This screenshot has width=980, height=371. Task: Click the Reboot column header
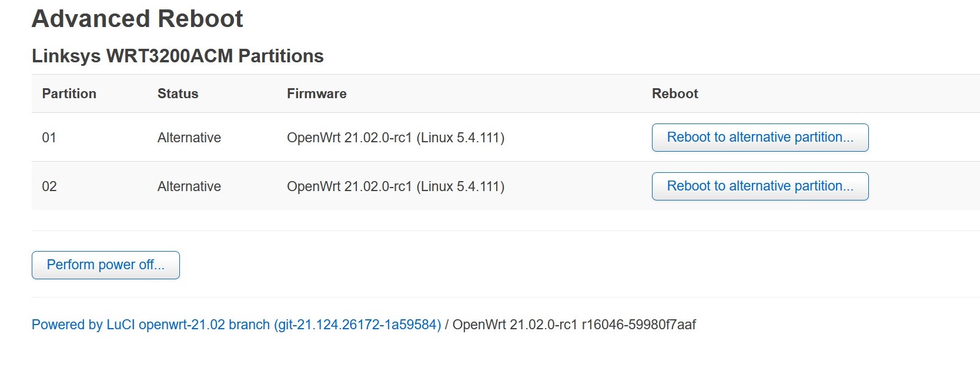click(x=674, y=93)
